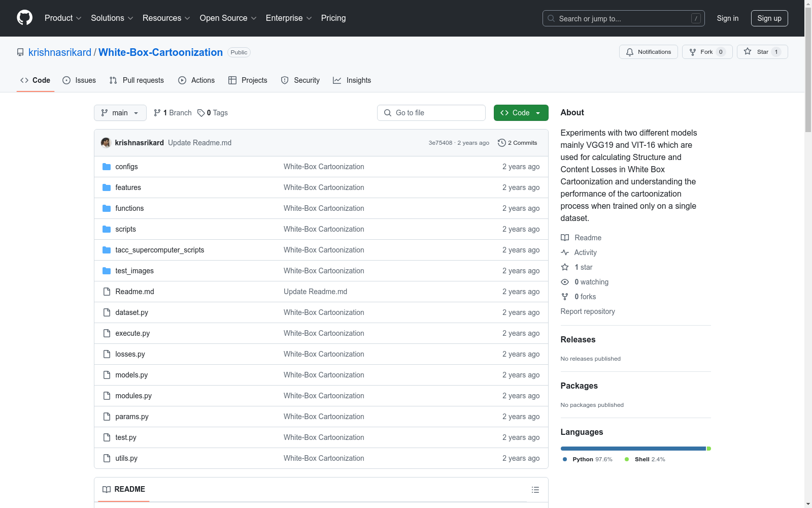Click the commit history clock icon
Viewport: 812px width, 508px height.
pos(502,143)
